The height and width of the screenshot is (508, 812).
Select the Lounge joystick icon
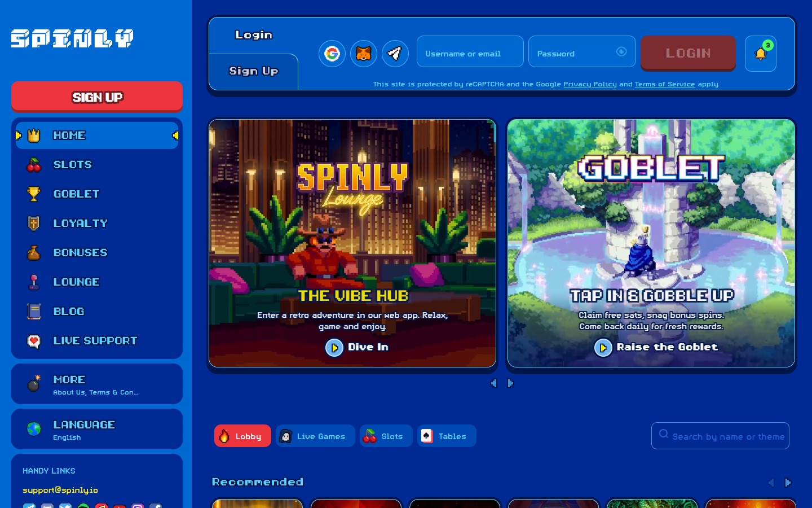[34, 282]
